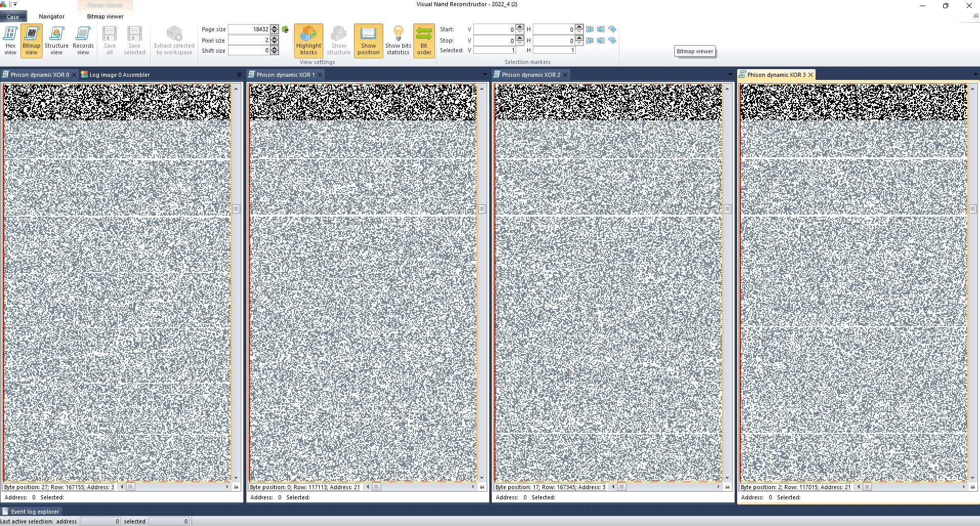
Task: Toggle Bit order option
Action: 424,40
